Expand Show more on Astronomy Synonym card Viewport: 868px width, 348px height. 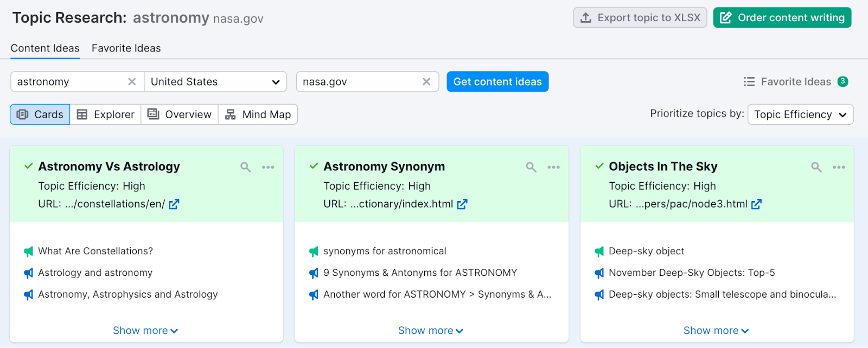coord(431,331)
